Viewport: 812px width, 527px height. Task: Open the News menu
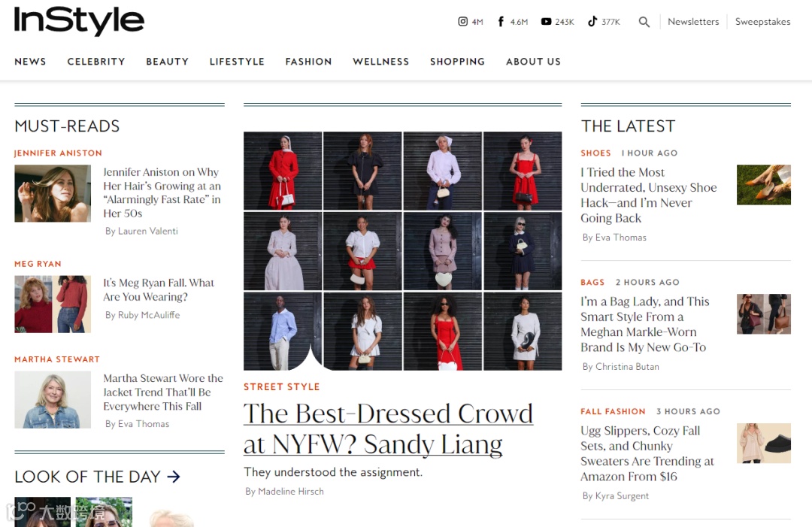[x=30, y=62]
